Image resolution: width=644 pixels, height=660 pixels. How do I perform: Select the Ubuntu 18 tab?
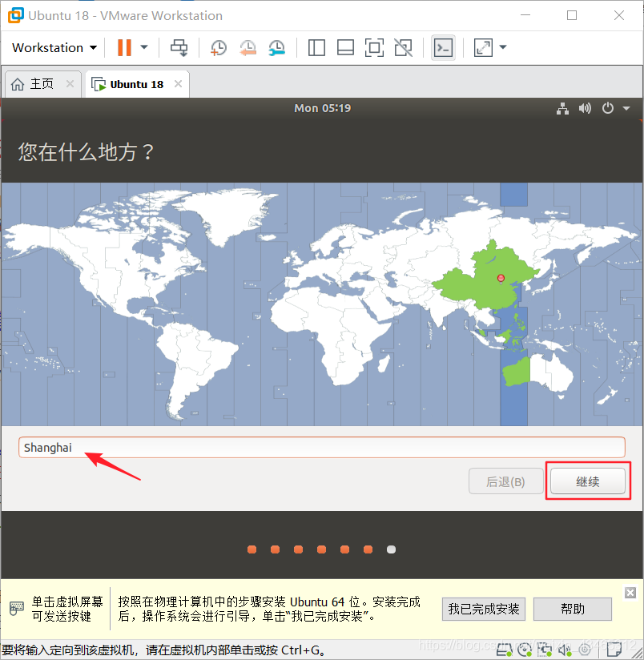pos(137,84)
